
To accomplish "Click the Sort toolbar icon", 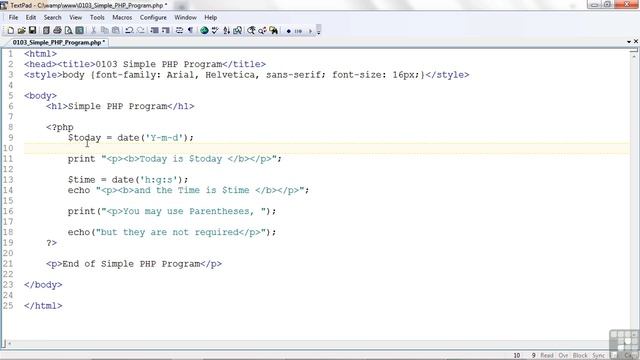I will (x=227, y=31).
